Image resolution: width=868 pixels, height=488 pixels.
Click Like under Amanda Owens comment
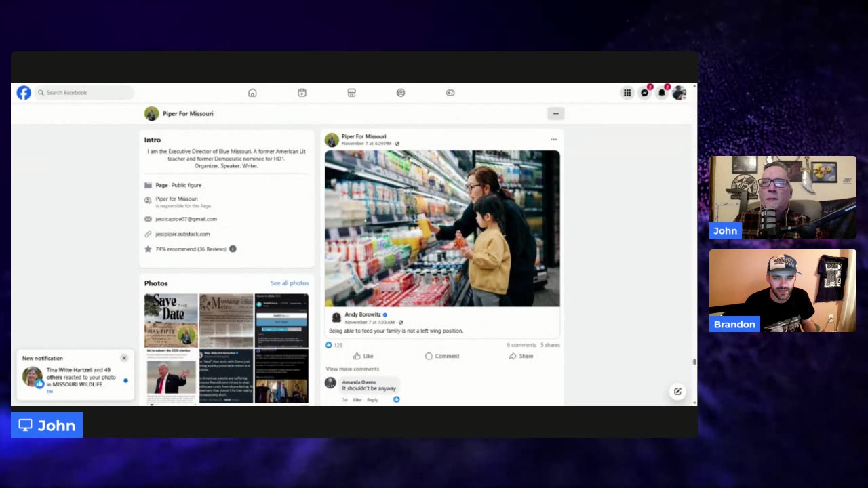coord(357,400)
